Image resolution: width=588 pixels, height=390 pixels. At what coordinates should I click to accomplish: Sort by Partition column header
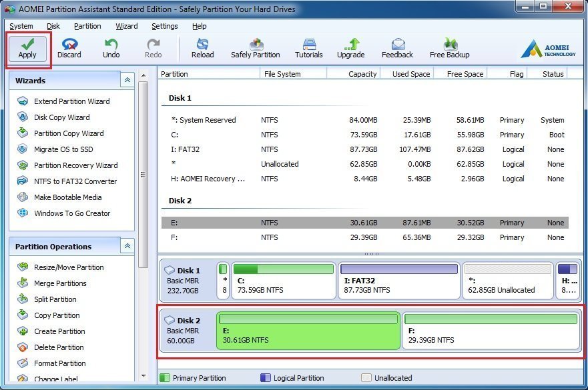click(209, 74)
